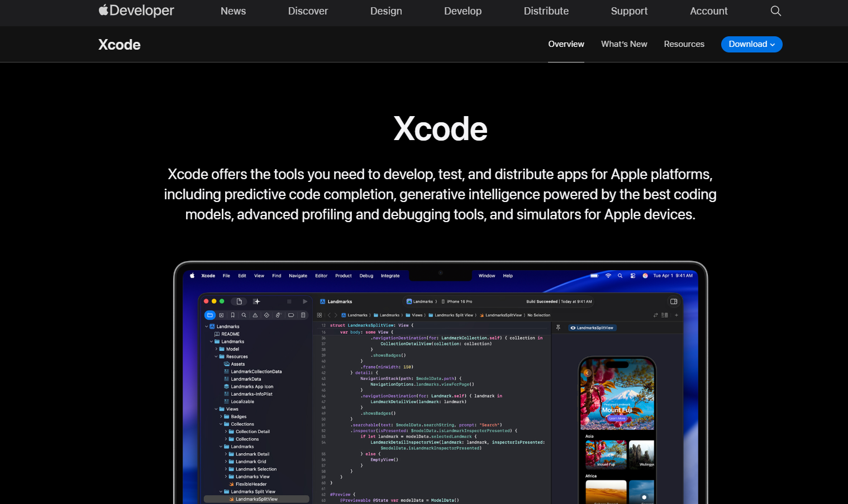Open the News nav item
848x504 pixels.
tap(233, 11)
